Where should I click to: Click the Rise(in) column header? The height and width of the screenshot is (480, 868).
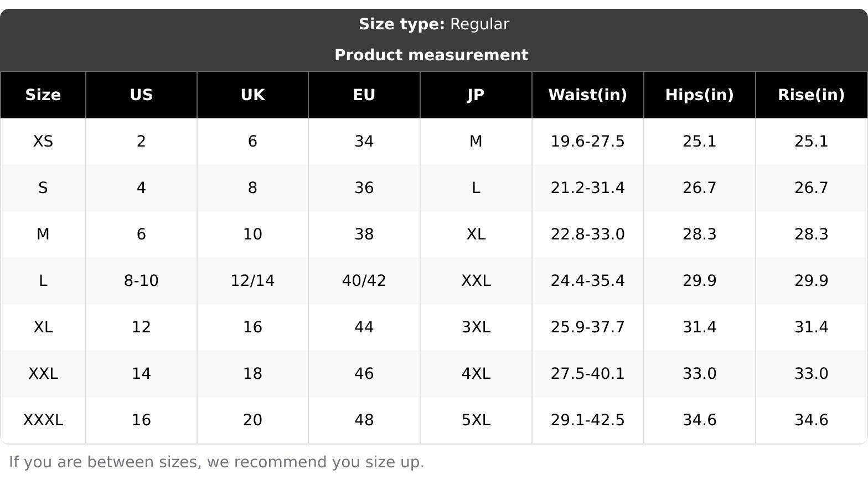click(811, 95)
